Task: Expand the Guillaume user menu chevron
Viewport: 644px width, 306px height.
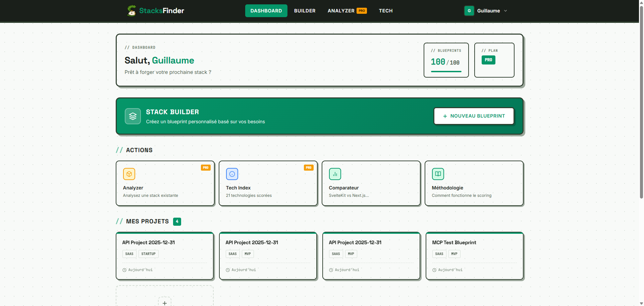Action: click(505, 11)
